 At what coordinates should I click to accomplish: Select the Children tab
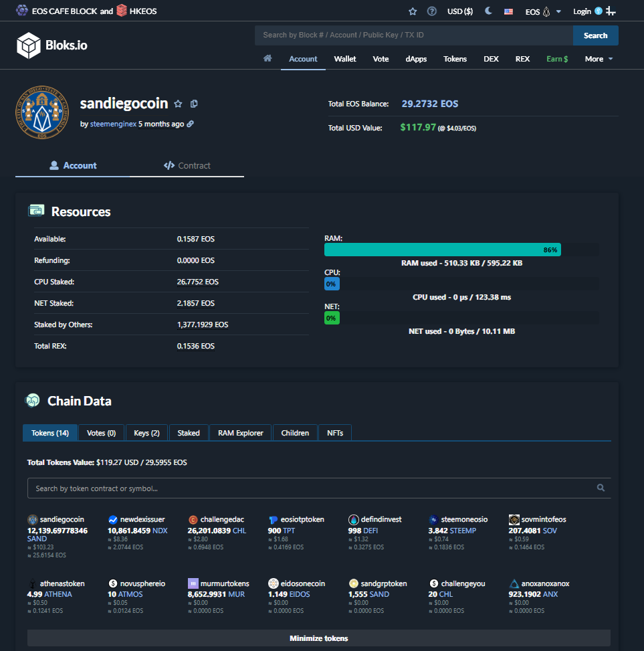[x=295, y=433]
